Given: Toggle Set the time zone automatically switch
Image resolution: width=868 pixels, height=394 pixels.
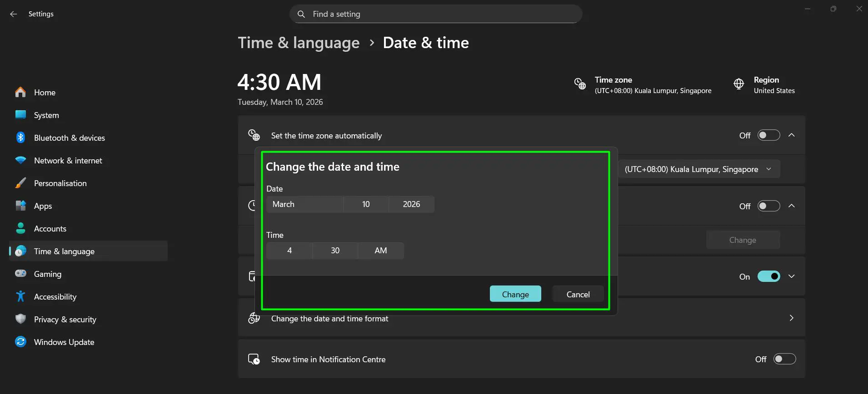Looking at the screenshot, I should point(768,135).
